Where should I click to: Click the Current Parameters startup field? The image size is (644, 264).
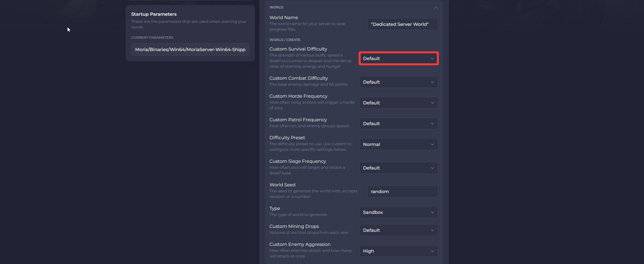click(190, 50)
